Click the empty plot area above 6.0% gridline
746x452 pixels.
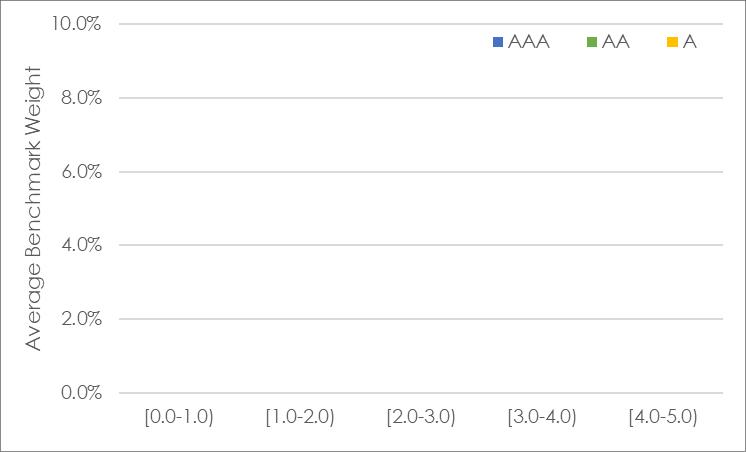[x=421, y=135]
